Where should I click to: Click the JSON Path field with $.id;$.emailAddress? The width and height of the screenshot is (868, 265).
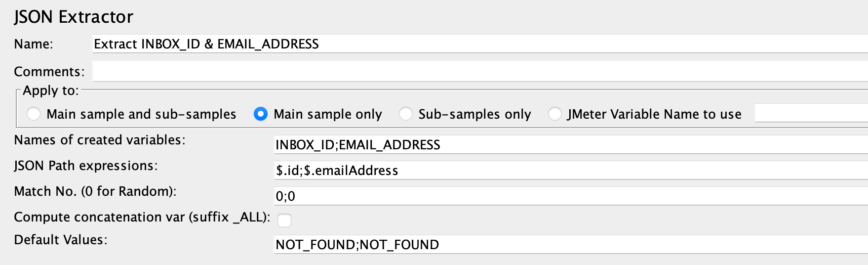coord(571,171)
